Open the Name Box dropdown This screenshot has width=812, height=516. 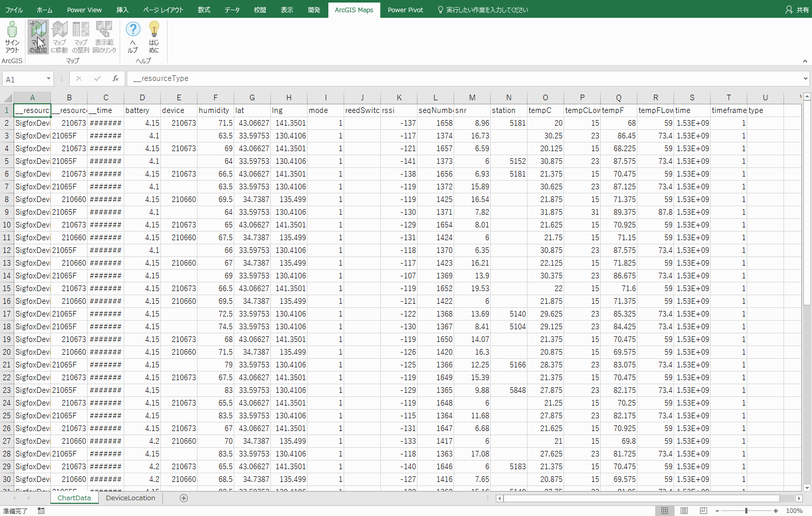[x=48, y=79]
